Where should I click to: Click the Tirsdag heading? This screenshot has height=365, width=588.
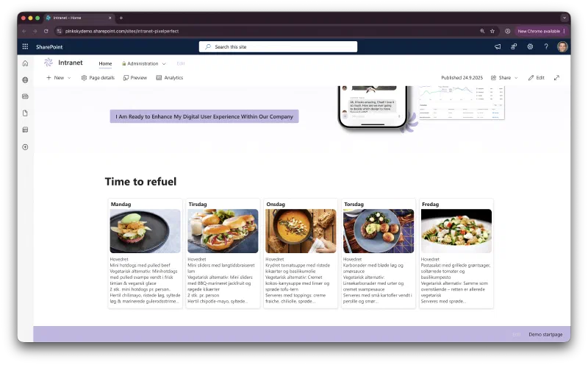[198, 205]
